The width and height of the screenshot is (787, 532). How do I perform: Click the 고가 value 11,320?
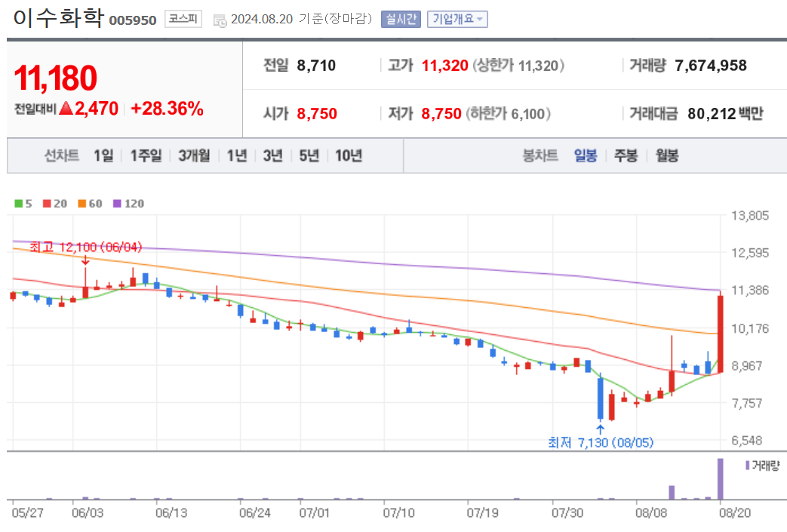444,65
